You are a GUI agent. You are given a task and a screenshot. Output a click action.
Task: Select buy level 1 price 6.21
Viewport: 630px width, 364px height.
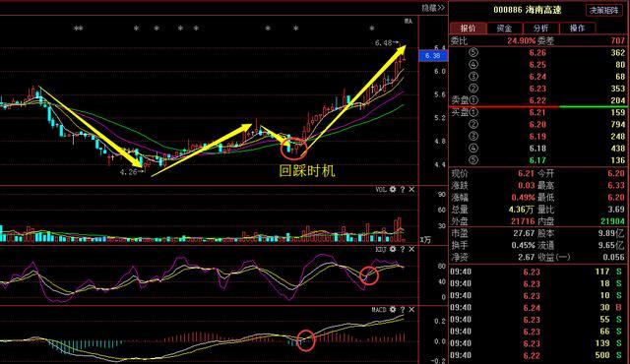click(x=537, y=112)
